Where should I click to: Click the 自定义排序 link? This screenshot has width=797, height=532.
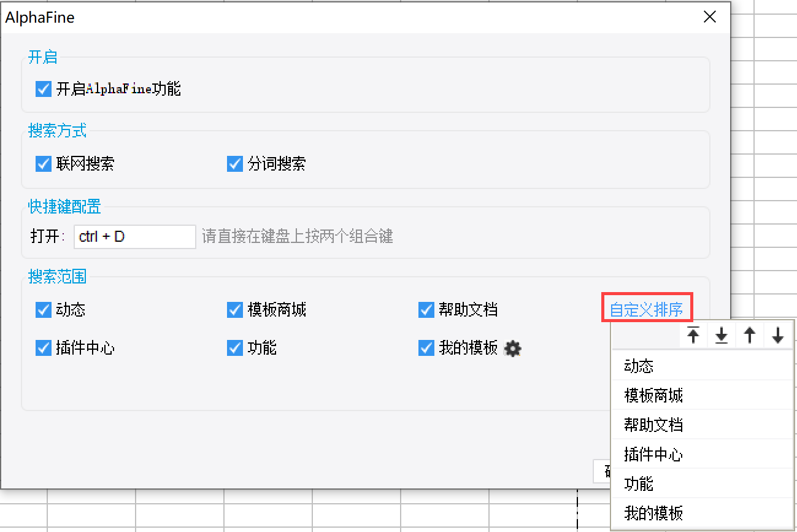click(647, 310)
